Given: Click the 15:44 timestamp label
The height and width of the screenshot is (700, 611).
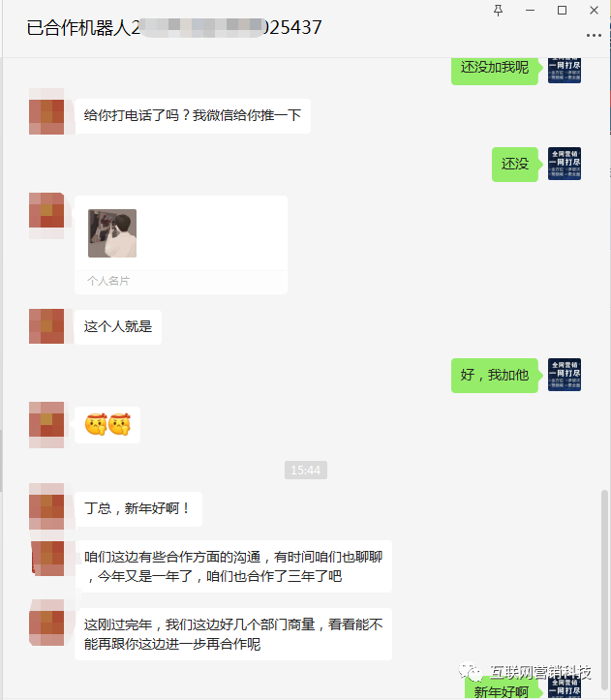Looking at the screenshot, I should (x=306, y=471).
